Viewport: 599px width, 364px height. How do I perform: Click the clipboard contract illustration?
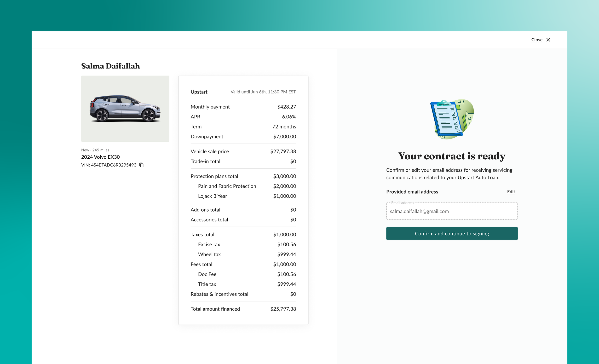pyautogui.click(x=451, y=119)
